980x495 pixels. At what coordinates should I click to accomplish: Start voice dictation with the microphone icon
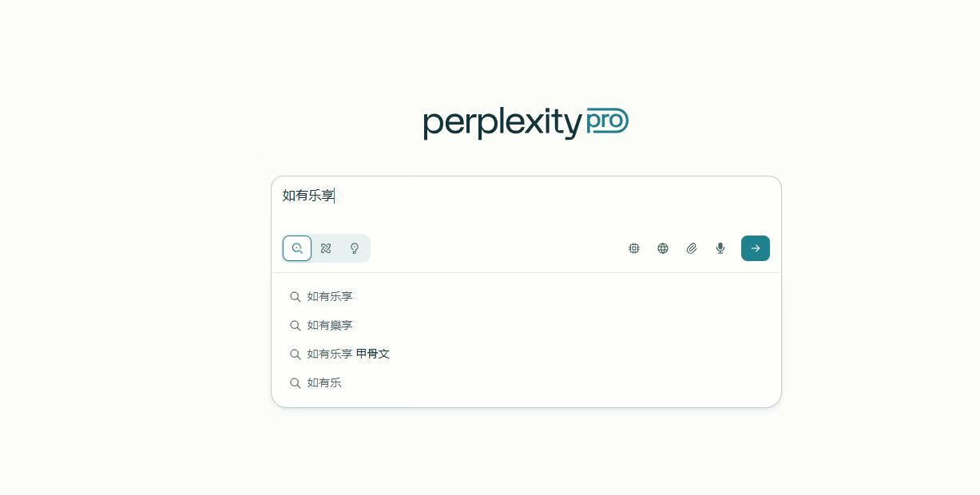tap(720, 248)
